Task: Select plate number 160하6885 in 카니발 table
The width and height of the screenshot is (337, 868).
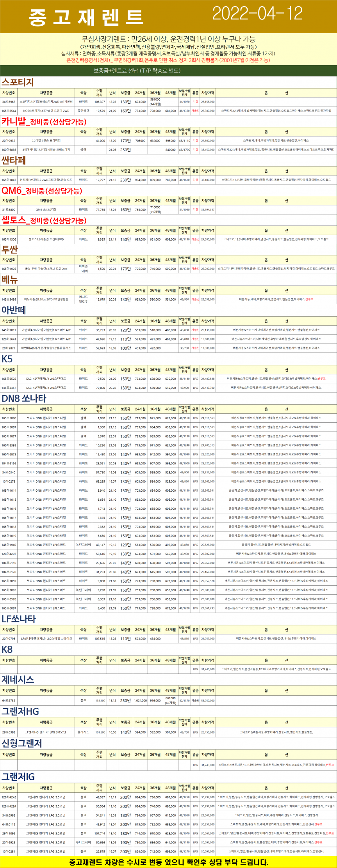Action: 9,150
